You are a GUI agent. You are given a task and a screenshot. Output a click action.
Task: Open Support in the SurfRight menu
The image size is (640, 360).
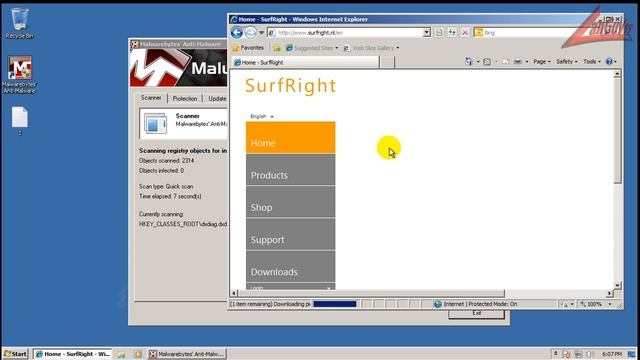click(x=291, y=234)
